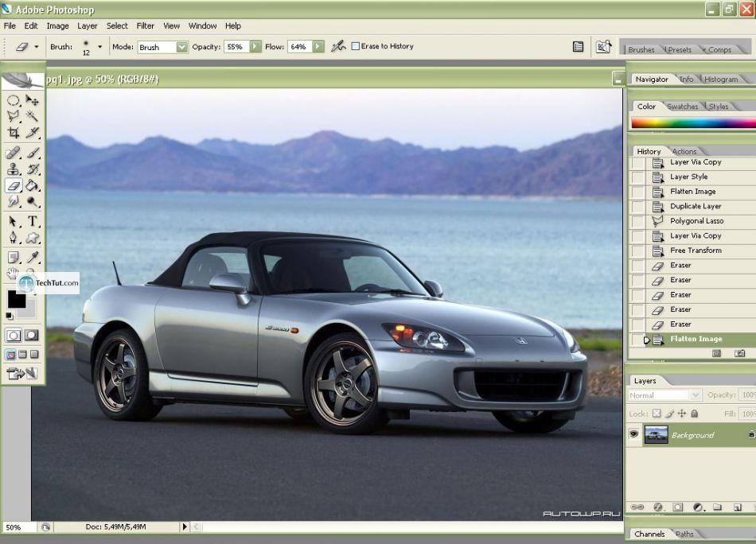Click the default colors mini icon
756x544 pixels.
(10, 316)
